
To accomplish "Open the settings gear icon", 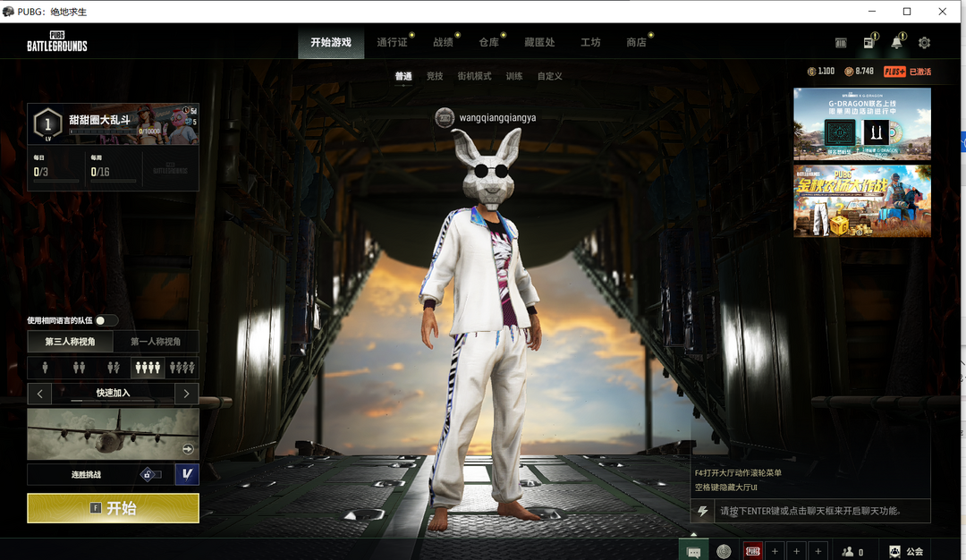I will pyautogui.click(x=924, y=43).
